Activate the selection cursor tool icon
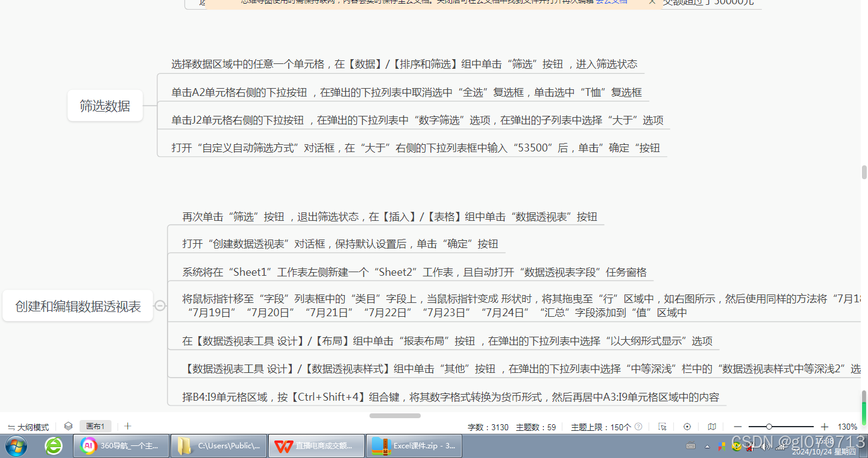Image resolution: width=868 pixels, height=458 pixels. click(662, 427)
